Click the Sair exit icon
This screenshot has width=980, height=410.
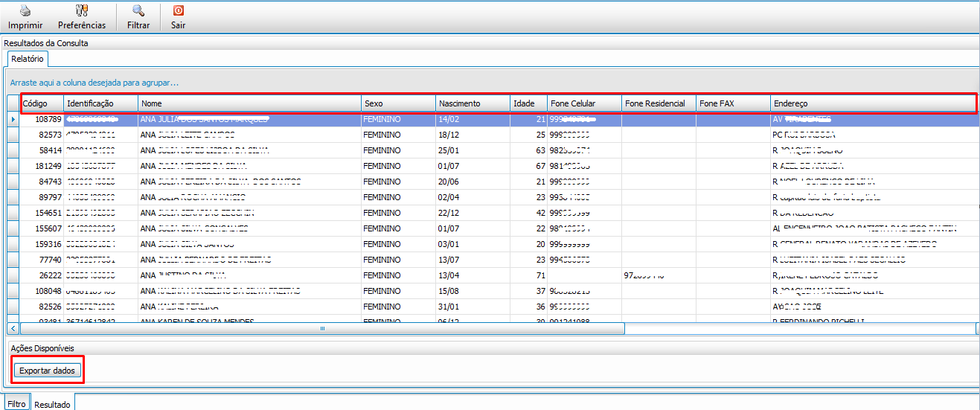(x=178, y=11)
